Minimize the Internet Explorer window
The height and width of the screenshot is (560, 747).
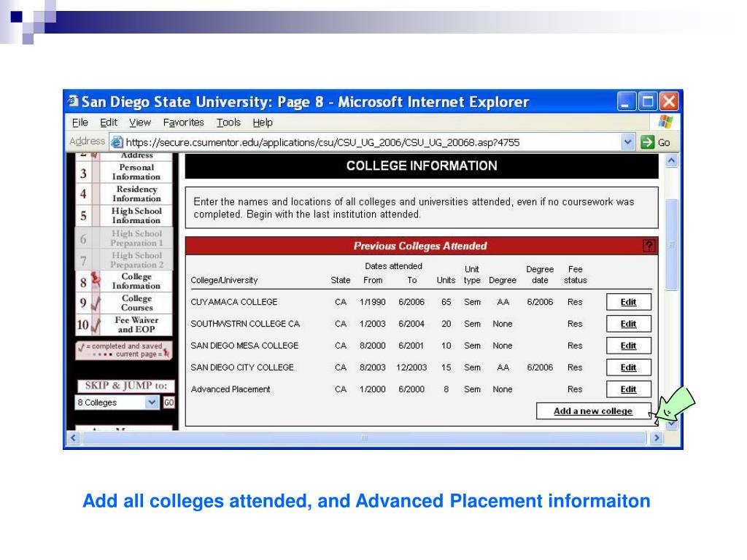626,101
